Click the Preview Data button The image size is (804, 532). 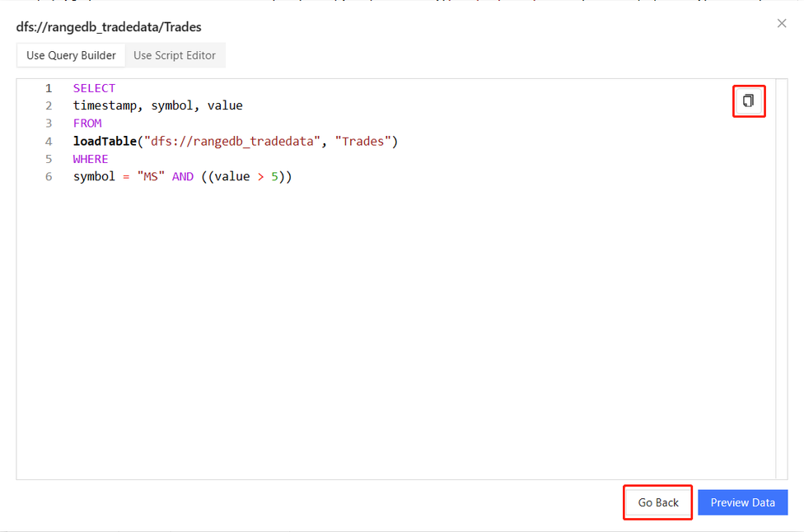click(742, 502)
